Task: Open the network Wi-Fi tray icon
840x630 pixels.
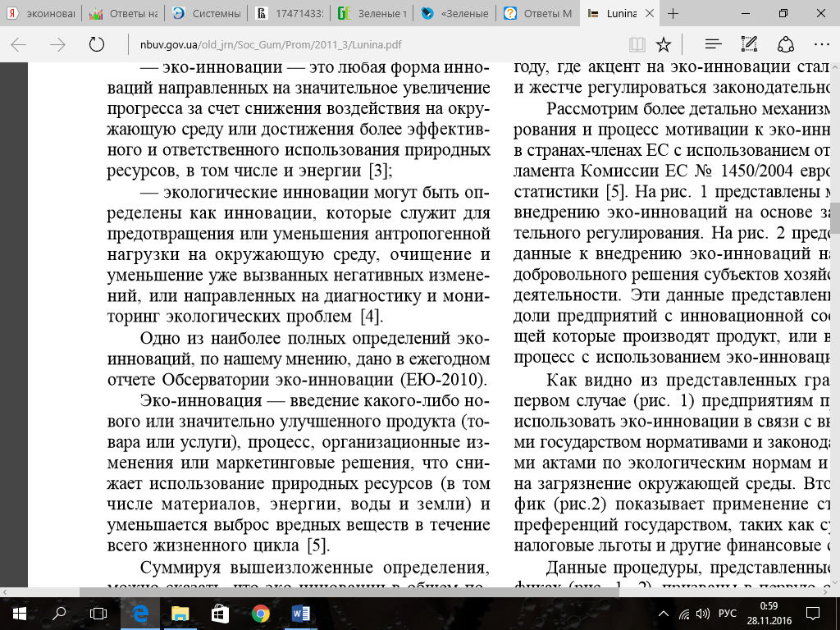Action: [684, 614]
